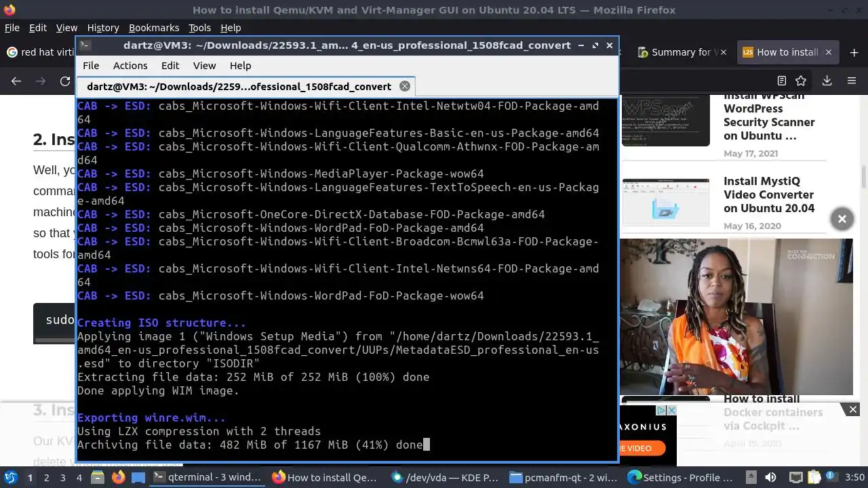Screen dimensions: 868x488
Task: Activate pcmanfm-qt taskbar entry
Action: tap(564, 477)
